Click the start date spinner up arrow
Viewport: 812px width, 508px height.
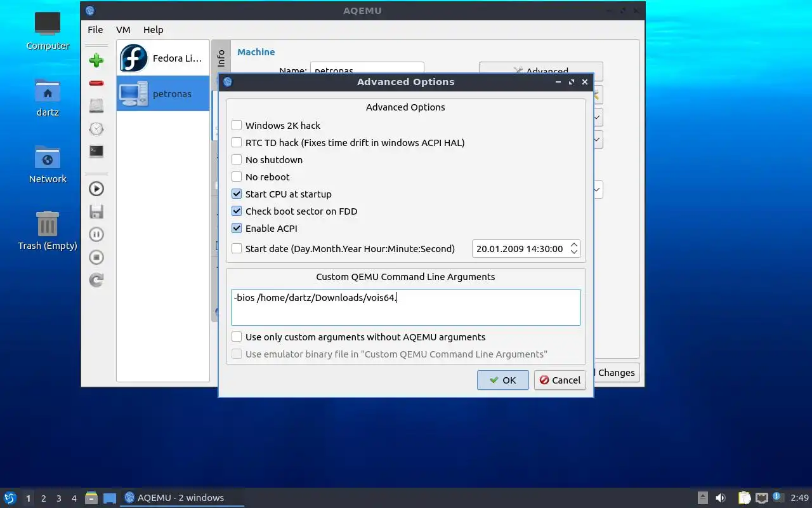[574, 244]
